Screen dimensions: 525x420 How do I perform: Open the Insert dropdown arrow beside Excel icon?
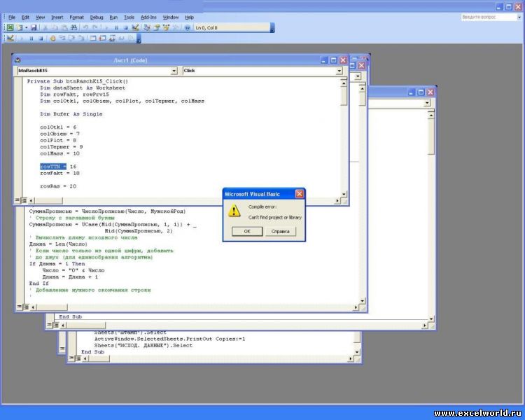24,28
